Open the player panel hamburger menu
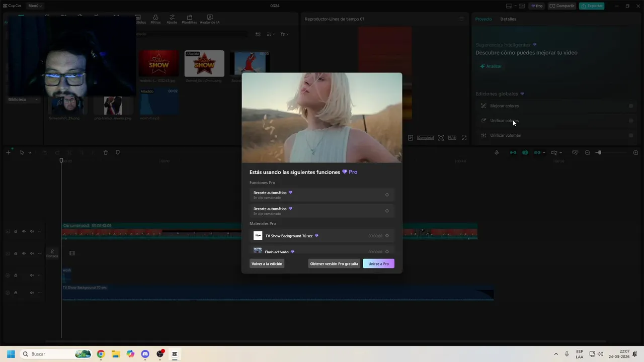The height and width of the screenshot is (362, 644). point(461,19)
